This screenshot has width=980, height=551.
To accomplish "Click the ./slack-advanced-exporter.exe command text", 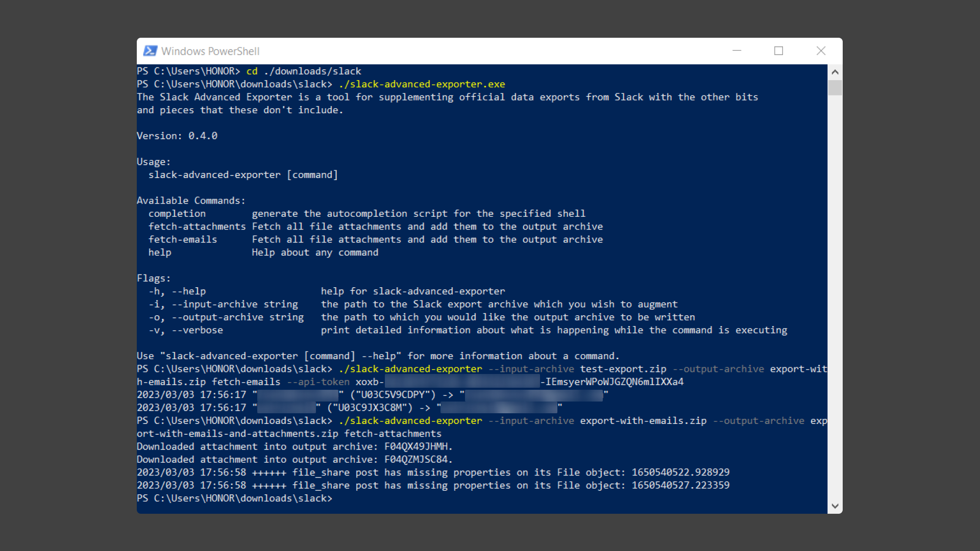I will click(x=422, y=84).
